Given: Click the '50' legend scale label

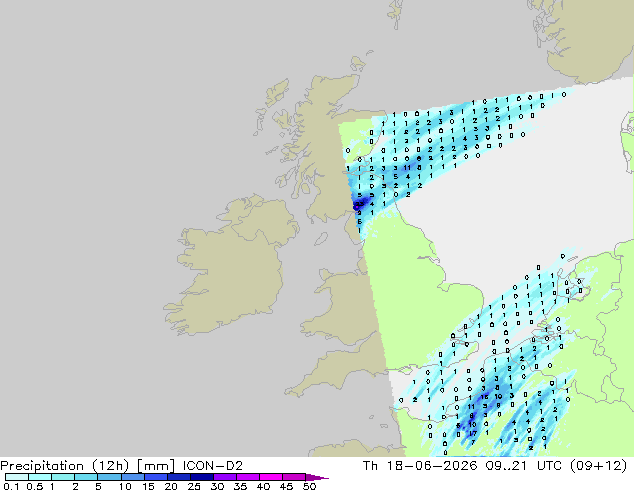Looking at the screenshot, I should coord(309,486).
